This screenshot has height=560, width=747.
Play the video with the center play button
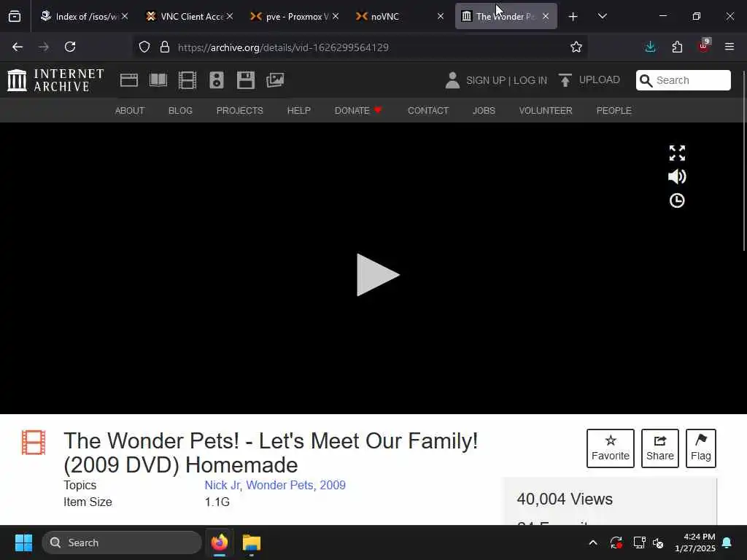(378, 275)
